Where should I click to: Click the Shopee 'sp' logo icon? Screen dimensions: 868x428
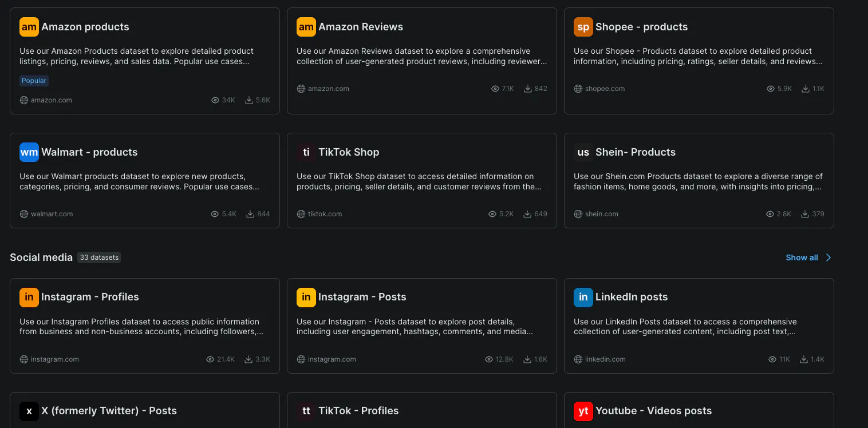(x=583, y=27)
